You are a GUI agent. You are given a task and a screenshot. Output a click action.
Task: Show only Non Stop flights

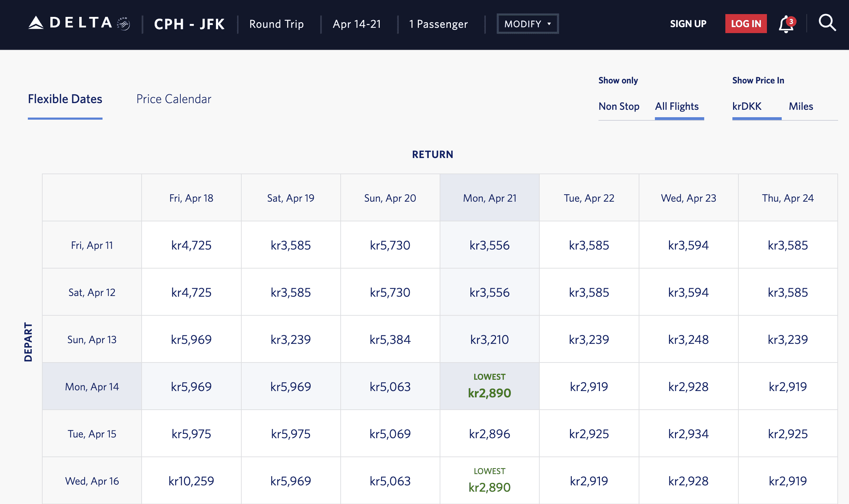[619, 106]
